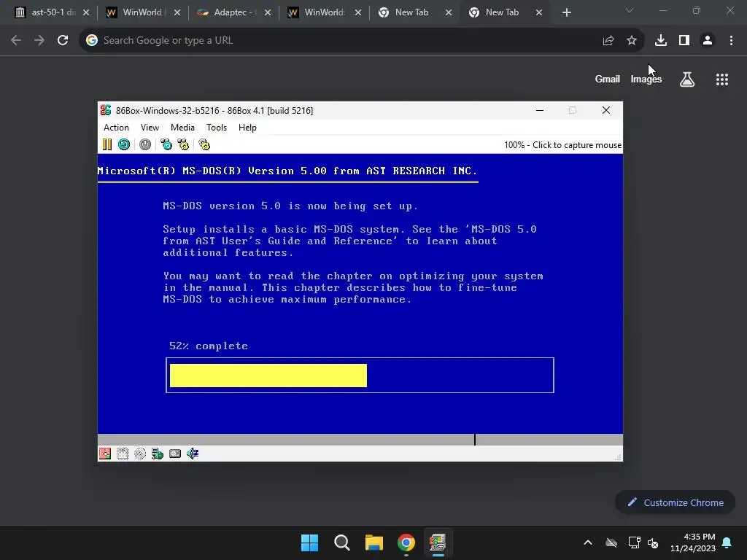Viewport: 747px width, 560px height.
Task: Open Chrome from the taskbar
Action: [406, 542]
